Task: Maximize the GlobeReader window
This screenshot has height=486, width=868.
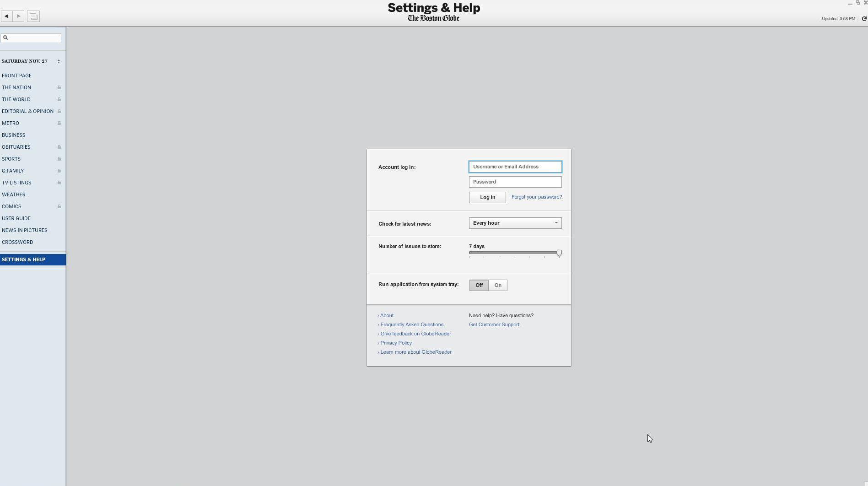Action: 858,3
